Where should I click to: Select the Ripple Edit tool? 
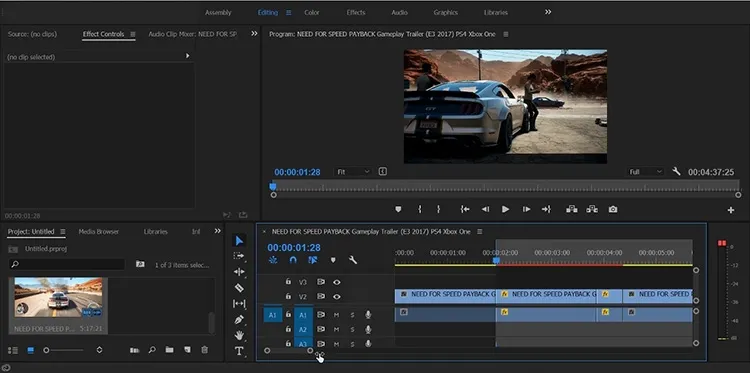click(x=239, y=272)
